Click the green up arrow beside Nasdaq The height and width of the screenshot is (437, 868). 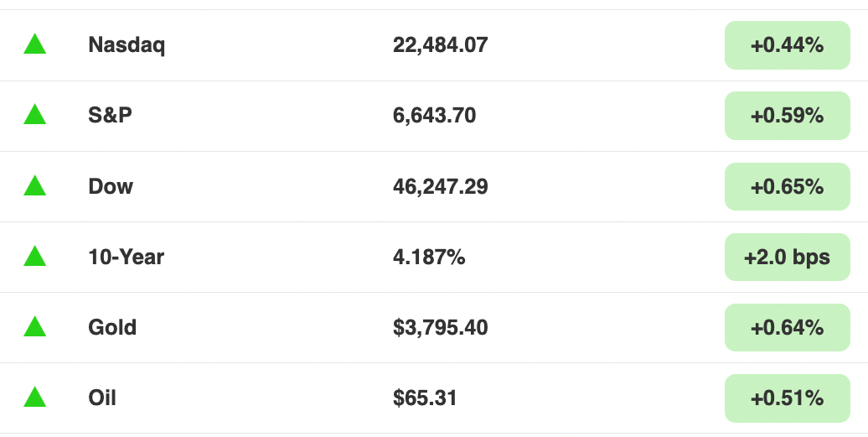(35, 44)
